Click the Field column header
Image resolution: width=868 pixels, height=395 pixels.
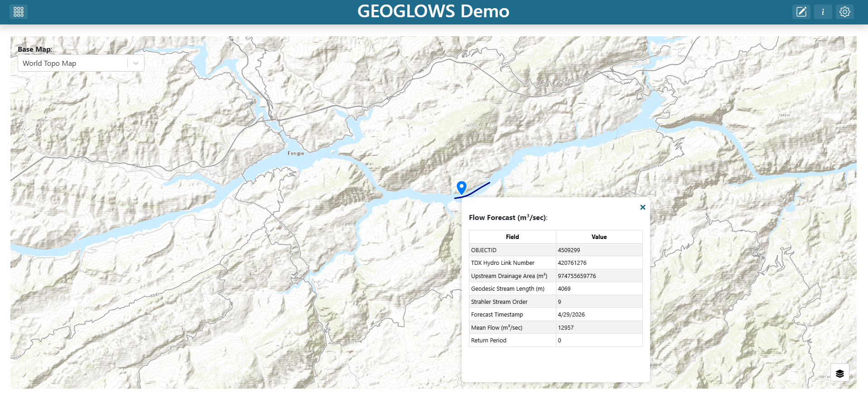[x=512, y=237]
